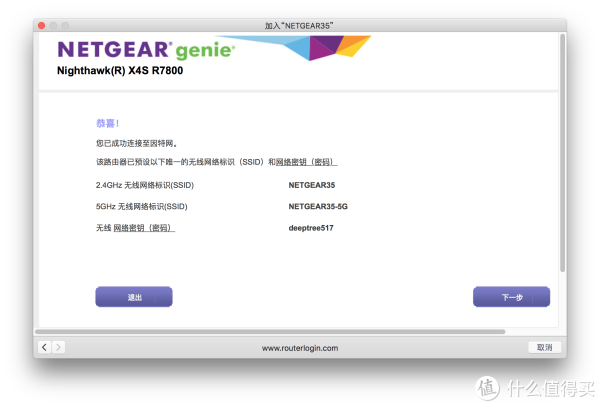Click the 2.4GHz 无线网络标识(SSID) label
This screenshot has width=600, height=406.
click(x=145, y=185)
